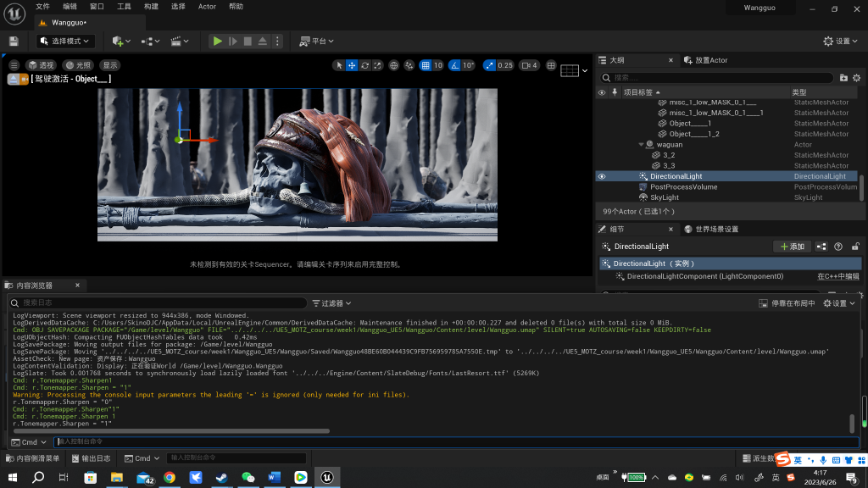This screenshot has width=868, height=488.
Task: Open the output log 设置 dropdown
Action: [x=839, y=303]
